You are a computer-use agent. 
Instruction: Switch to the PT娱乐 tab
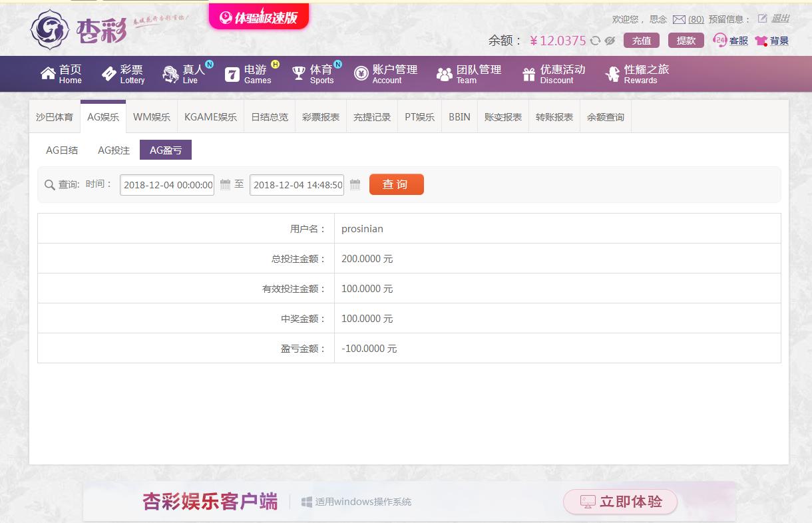click(x=420, y=117)
